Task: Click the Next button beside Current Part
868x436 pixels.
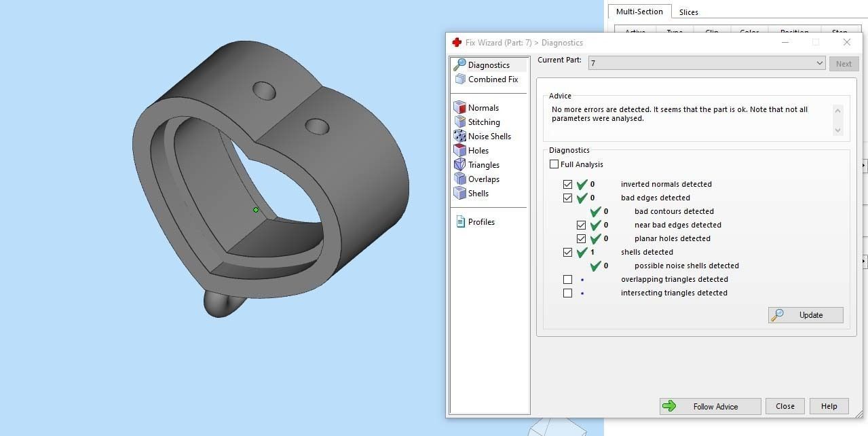Action: [x=844, y=64]
